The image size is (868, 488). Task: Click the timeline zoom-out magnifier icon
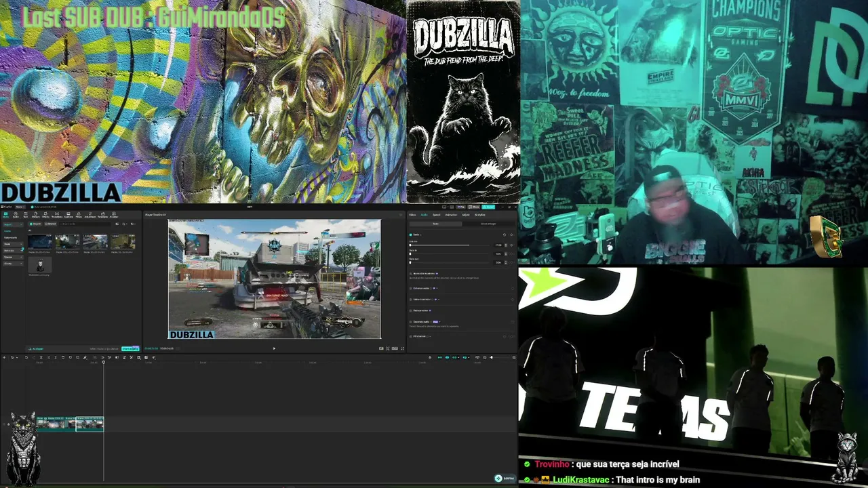(x=485, y=357)
